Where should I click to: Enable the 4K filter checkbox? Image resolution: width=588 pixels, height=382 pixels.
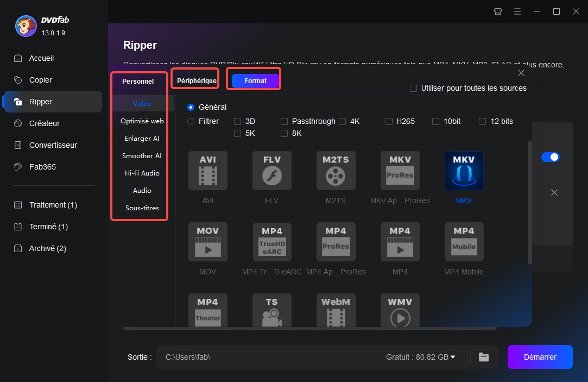point(343,122)
